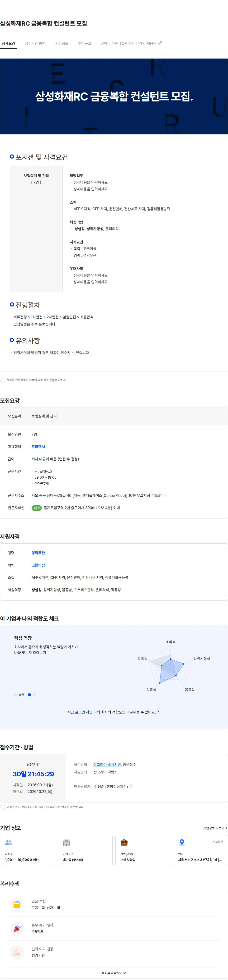The height and width of the screenshot is (980, 228).
Task: Open the 접수기간·방법 tab
Action: [x=35, y=43]
